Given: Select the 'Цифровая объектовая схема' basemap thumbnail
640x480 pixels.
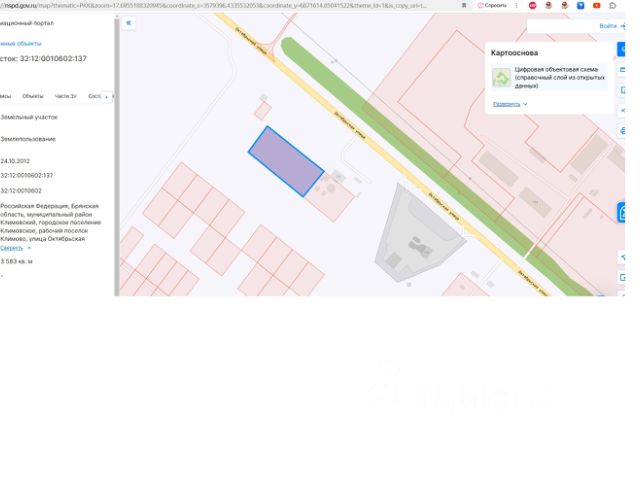Looking at the screenshot, I should click(x=501, y=78).
